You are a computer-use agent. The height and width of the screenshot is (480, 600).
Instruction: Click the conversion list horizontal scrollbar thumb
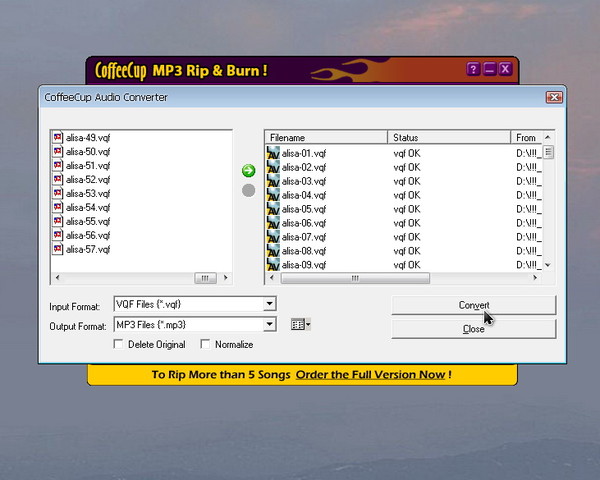(x=355, y=278)
